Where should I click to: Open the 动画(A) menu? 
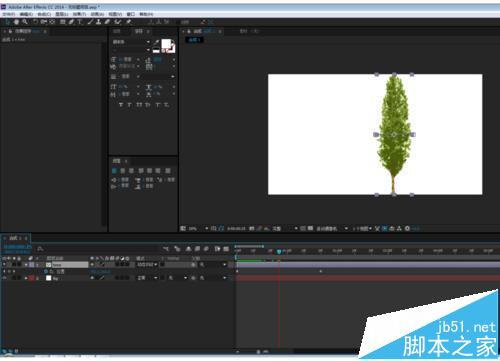point(97,14)
